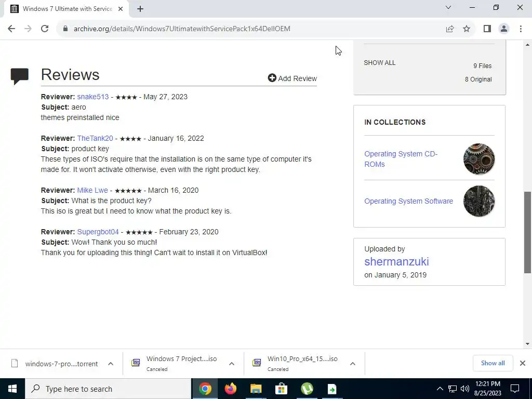Open uTorrent from the taskbar
Screen dimensions: 532x399
tap(307, 389)
